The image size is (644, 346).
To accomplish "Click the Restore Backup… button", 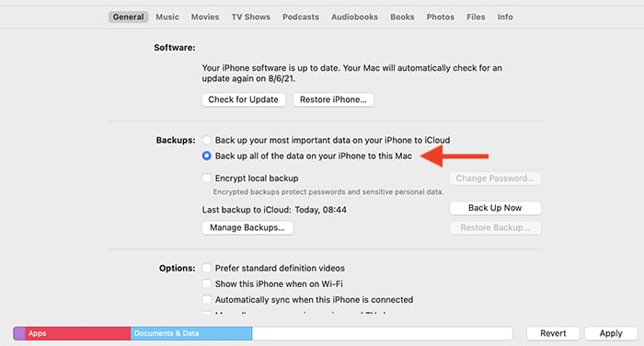I will (x=495, y=227).
